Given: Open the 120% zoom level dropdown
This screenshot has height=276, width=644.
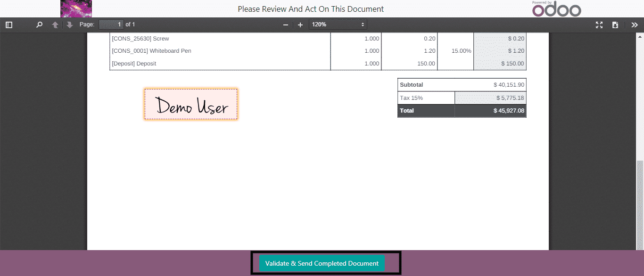Looking at the screenshot, I should click(338, 24).
